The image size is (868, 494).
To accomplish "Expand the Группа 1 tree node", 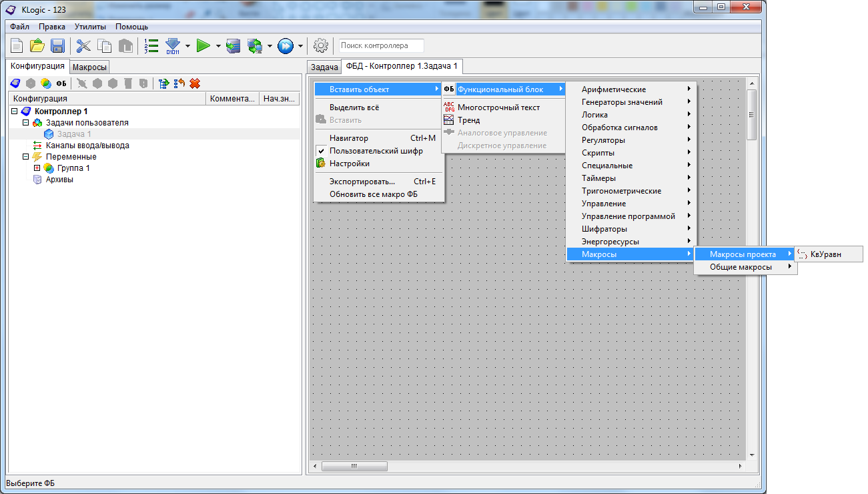I will coord(37,168).
